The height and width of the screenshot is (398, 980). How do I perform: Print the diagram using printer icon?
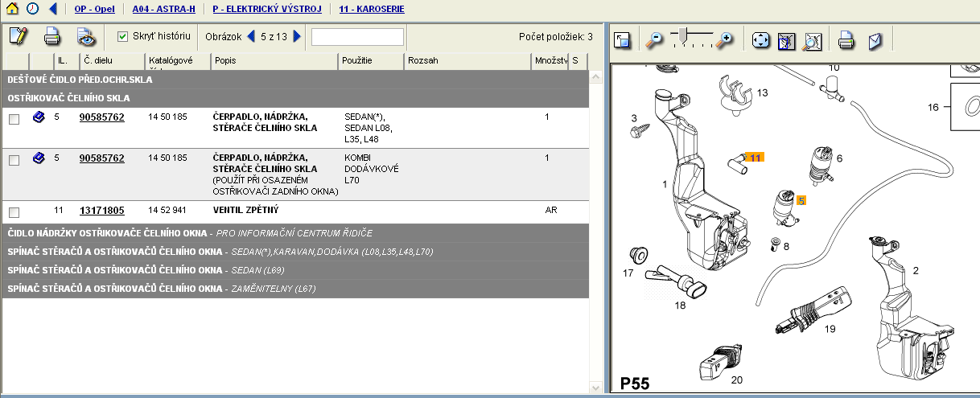pos(846,39)
